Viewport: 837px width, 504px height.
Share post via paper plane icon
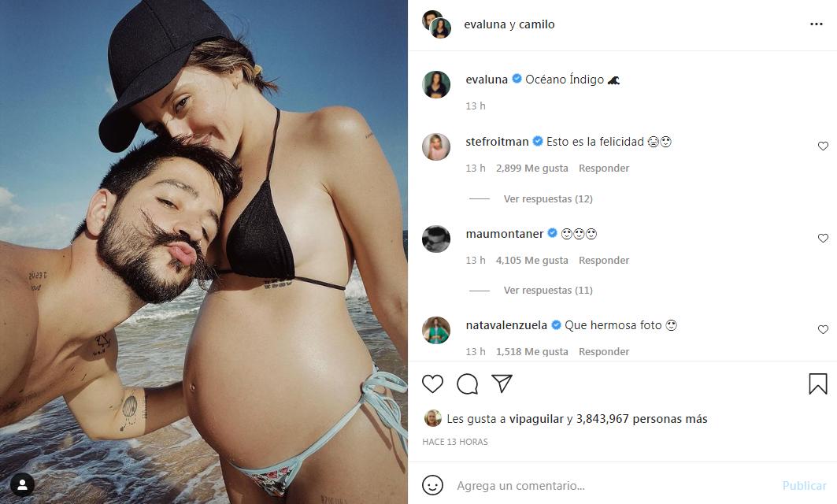[502, 384]
